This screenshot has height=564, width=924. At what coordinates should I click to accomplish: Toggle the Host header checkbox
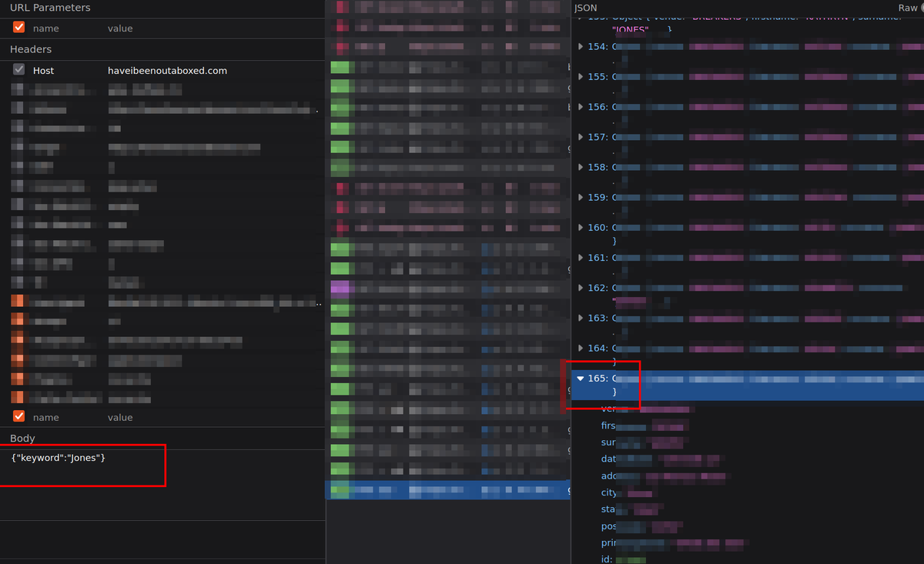click(19, 70)
